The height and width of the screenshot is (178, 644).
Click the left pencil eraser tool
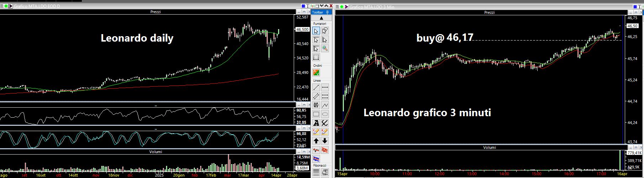(316, 132)
